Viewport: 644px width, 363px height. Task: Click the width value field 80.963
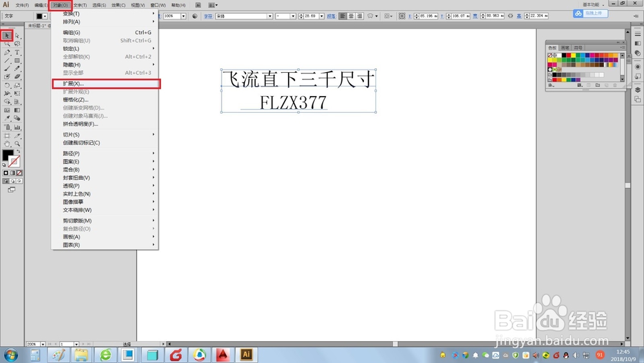[x=494, y=16]
